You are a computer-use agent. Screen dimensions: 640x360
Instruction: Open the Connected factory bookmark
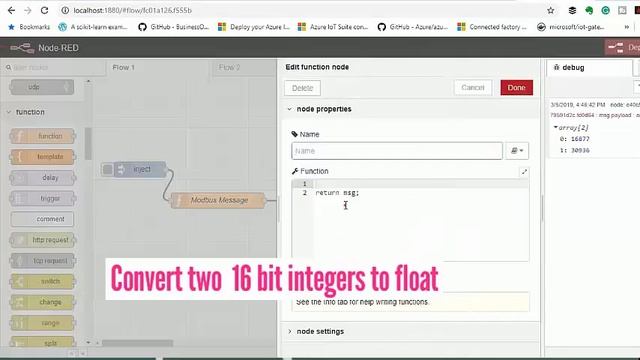(492, 27)
